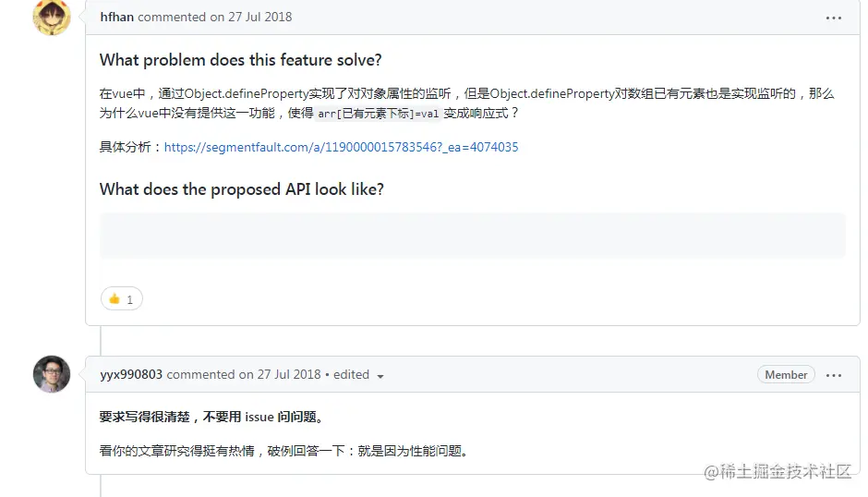The width and height of the screenshot is (868, 497).
Task: Click hfhan's profile avatar
Action: [52, 17]
